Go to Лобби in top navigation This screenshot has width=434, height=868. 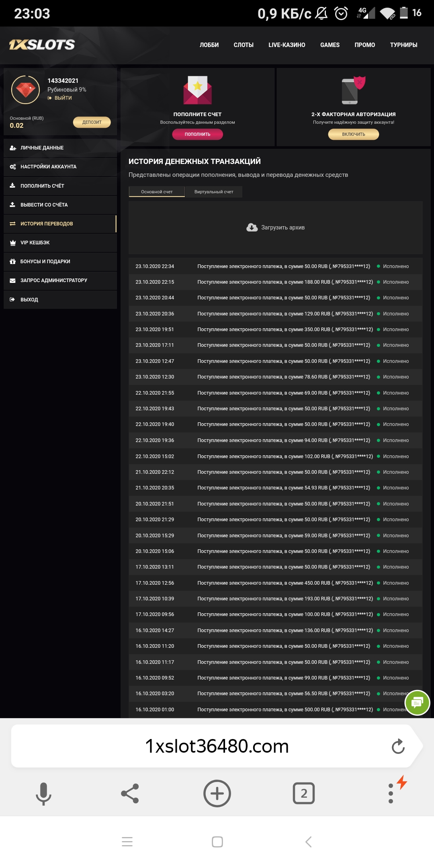coord(209,45)
